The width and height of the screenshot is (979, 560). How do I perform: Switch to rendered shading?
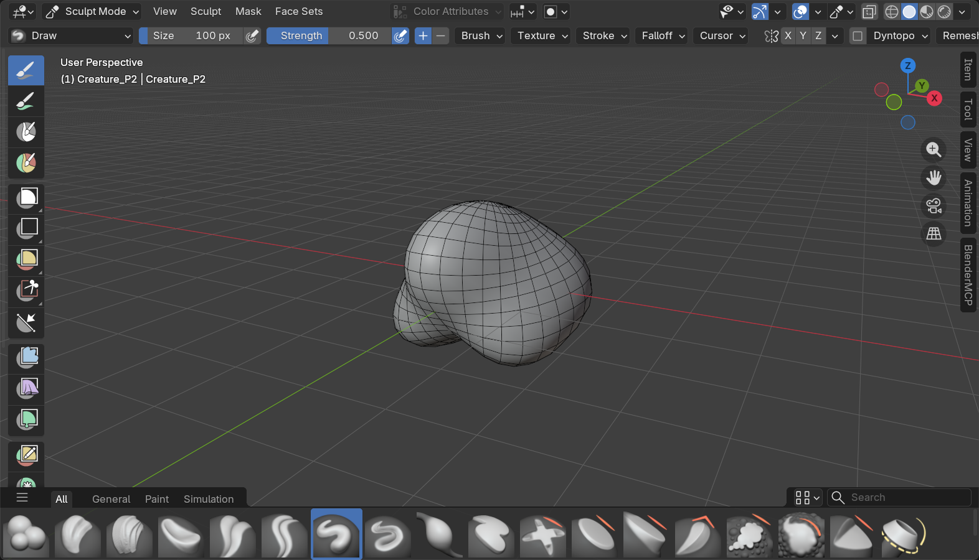click(944, 12)
